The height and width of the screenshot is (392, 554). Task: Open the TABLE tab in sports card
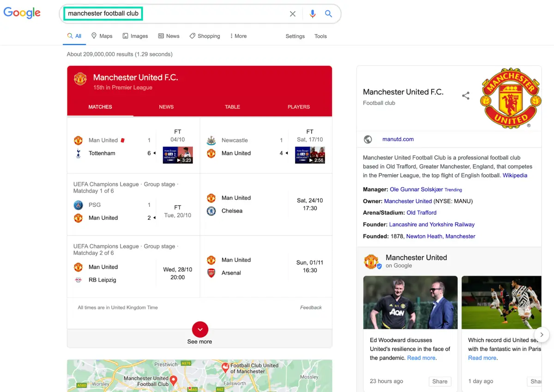232,107
